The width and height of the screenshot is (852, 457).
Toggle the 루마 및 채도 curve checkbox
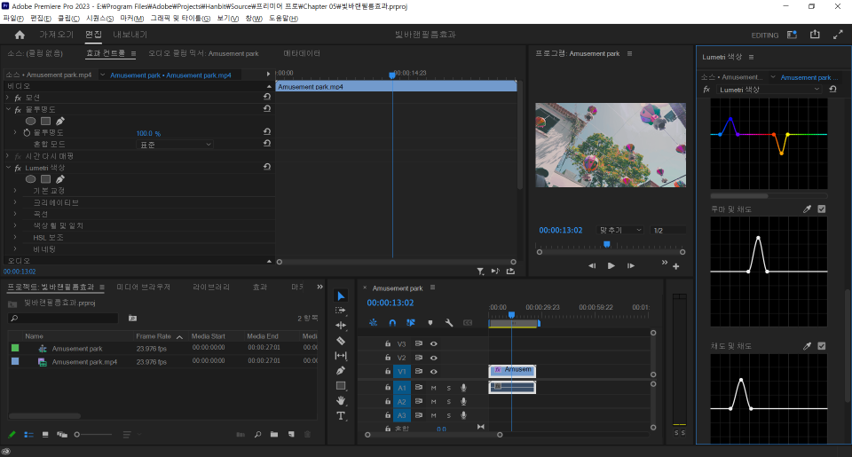pos(822,209)
